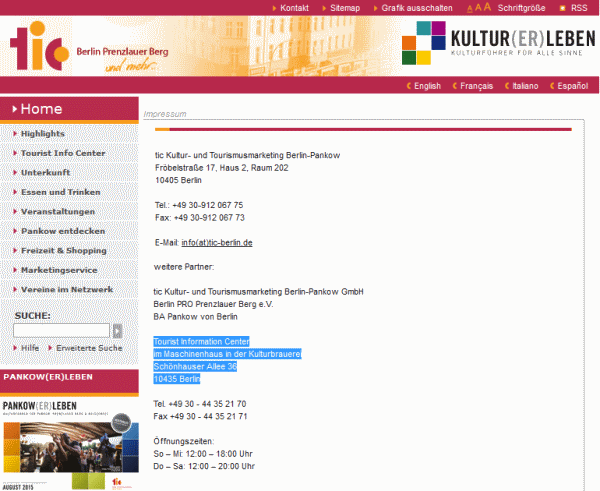600x491 pixels.
Task: Click the Öffnungszeiten heading text
Action: pos(184,442)
